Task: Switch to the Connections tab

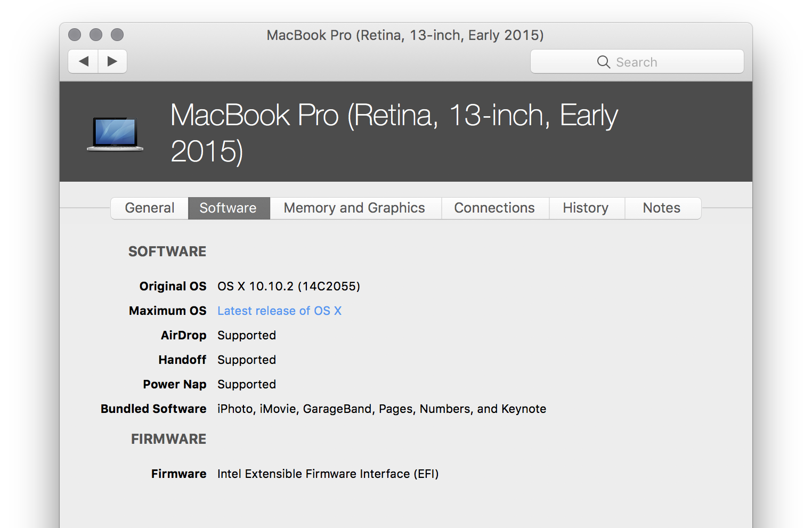Action: tap(494, 208)
